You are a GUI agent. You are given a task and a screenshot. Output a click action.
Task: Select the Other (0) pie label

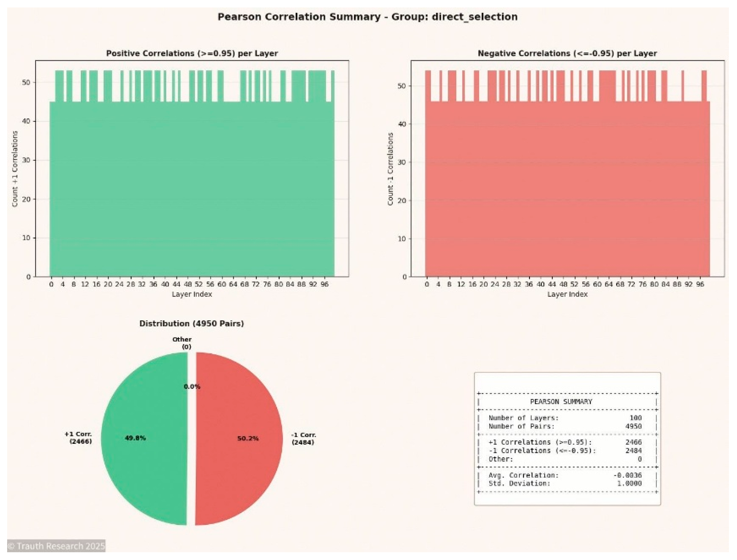182,343
